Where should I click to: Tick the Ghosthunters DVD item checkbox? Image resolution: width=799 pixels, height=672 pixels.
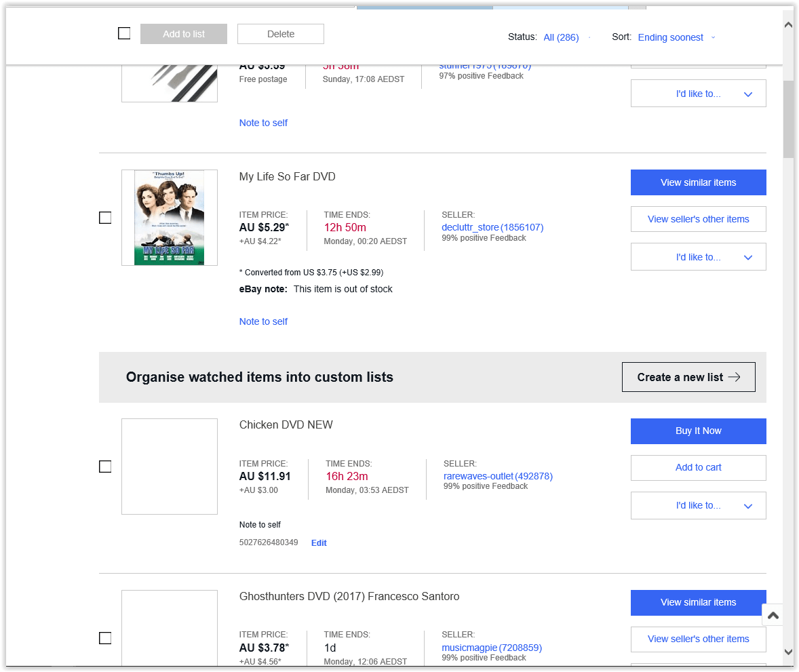pyautogui.click(x=105, y=638)
